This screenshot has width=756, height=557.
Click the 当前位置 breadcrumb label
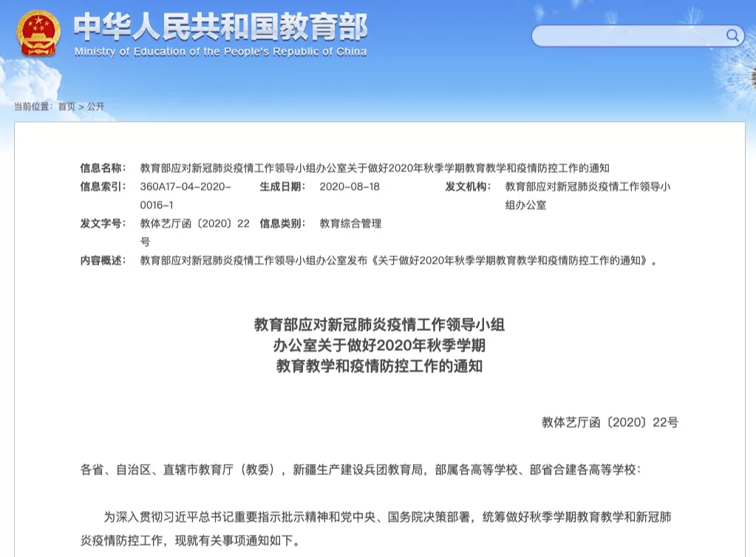33,106
